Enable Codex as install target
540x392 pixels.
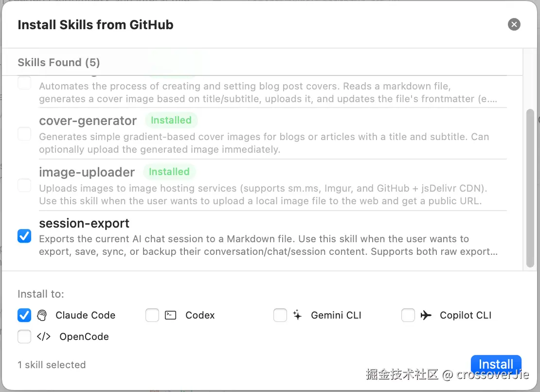pos(152,315)
